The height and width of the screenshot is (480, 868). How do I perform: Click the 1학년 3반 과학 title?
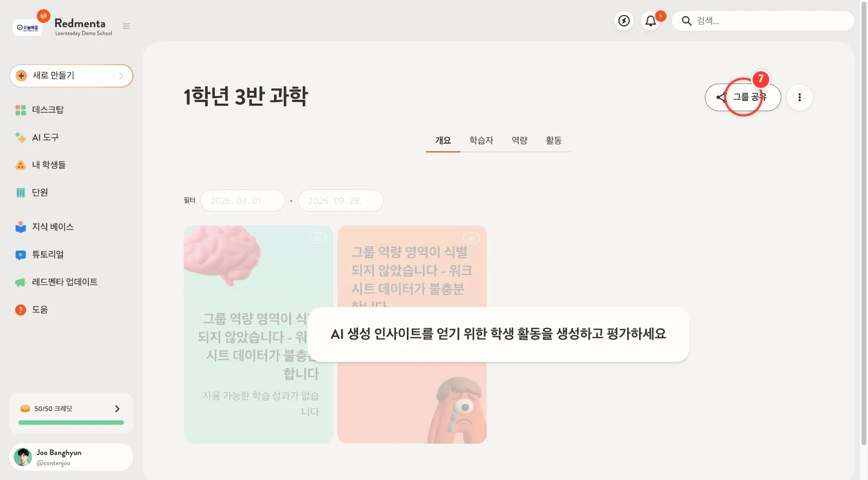pos(245,97)
